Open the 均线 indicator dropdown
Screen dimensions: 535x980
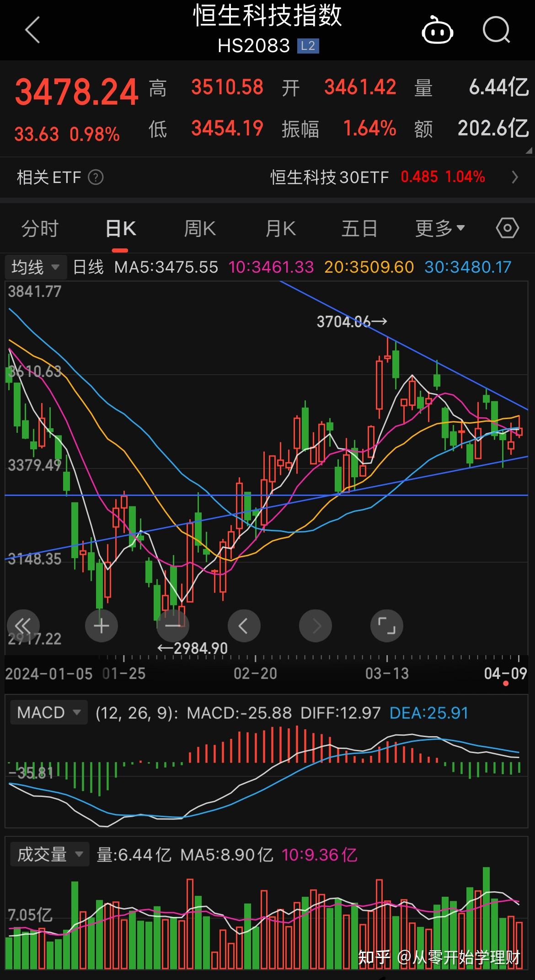36,267
